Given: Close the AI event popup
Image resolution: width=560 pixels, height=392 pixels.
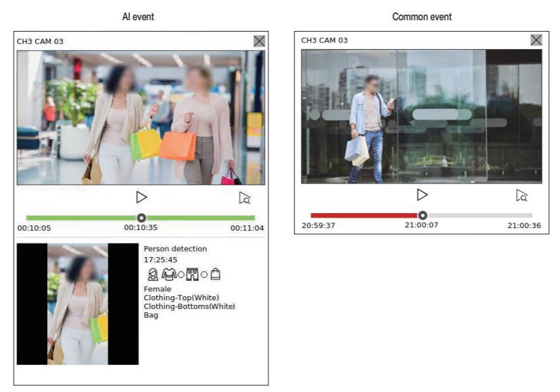Looking at the screenshot, I should [x=259, y=41].
